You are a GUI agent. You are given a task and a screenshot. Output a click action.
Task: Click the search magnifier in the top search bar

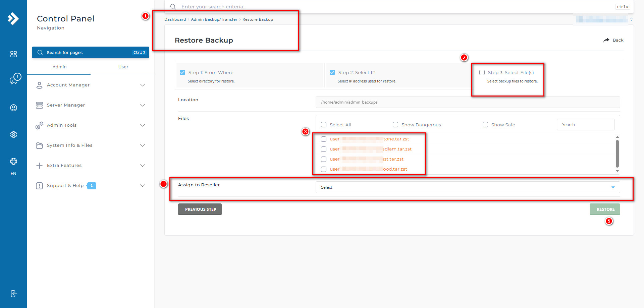click(x=173, y=6)
